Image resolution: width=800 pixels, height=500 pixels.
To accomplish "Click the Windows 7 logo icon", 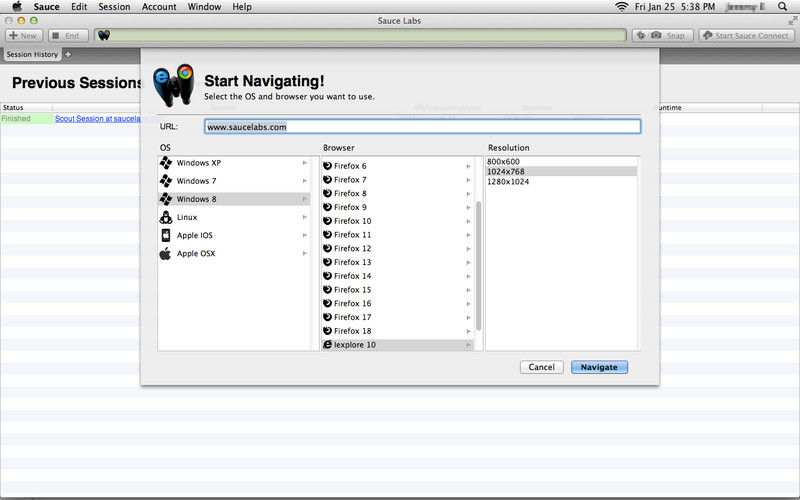I will pyautogui.click(x=166, y=181).
